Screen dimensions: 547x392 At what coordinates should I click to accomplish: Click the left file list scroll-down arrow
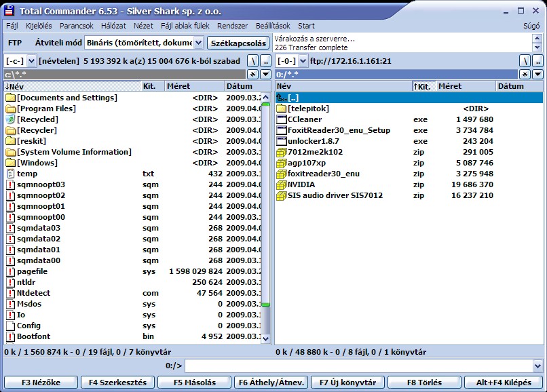(266, 338)
